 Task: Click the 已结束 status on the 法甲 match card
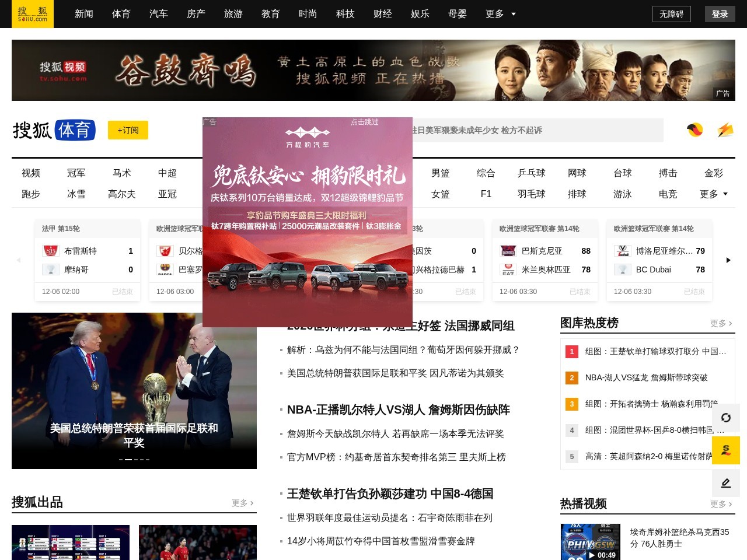pyautogui.click(x=123, y=292)
